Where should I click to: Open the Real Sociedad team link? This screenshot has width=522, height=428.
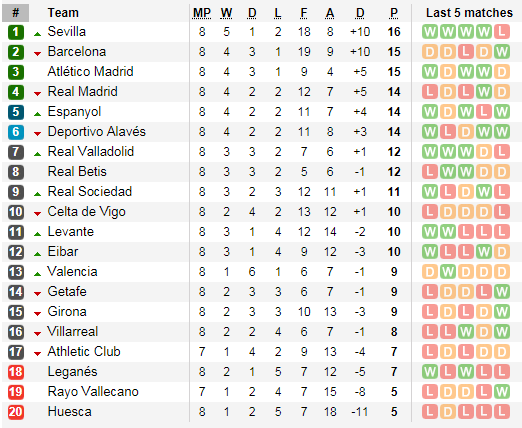[90, 192]
